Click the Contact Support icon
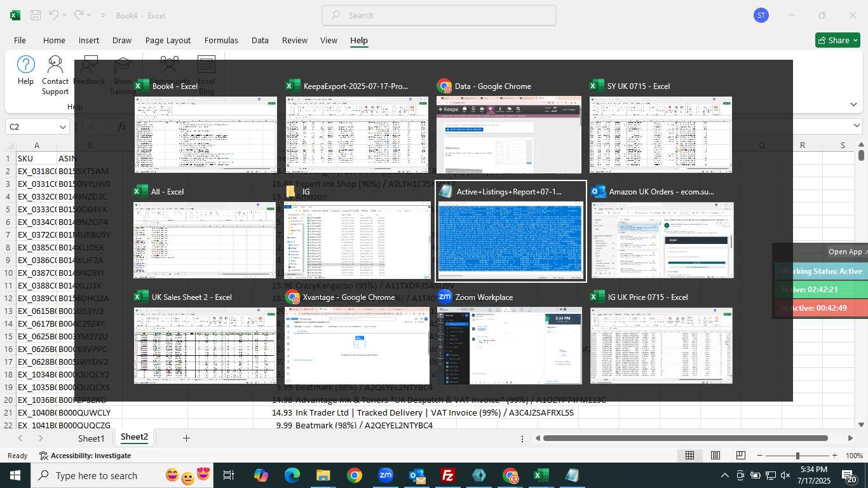 tap(55, 75)
